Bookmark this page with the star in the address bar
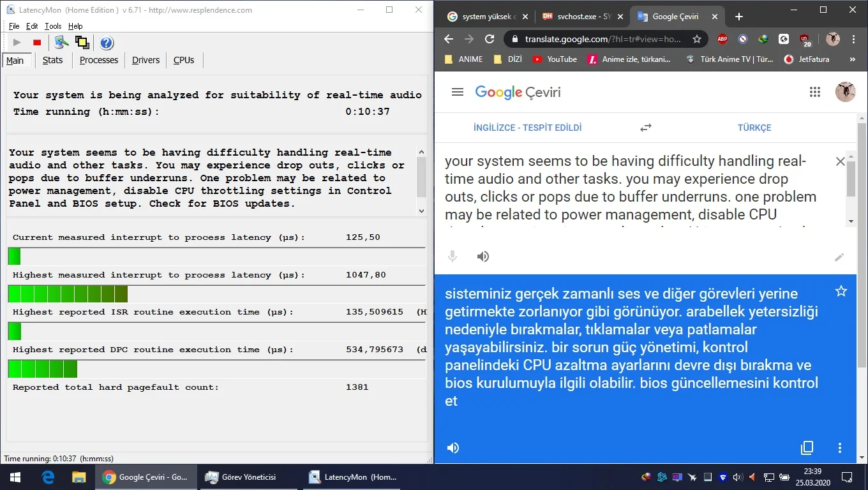The image size is (868, 490). pyautogui.click(x=697, y=39)
